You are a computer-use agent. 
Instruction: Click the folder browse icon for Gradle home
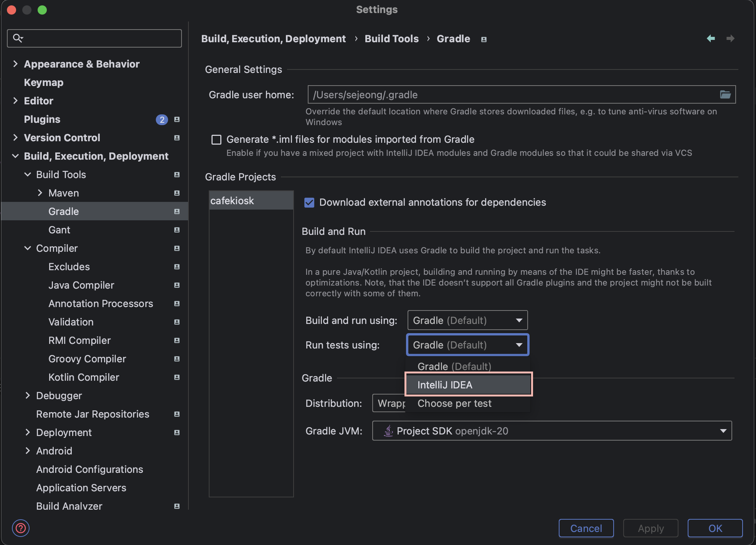tap(725, 94)
